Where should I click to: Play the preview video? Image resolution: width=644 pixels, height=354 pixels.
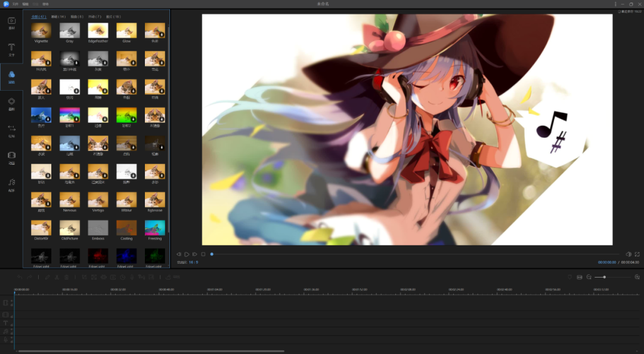coord(187,254)
